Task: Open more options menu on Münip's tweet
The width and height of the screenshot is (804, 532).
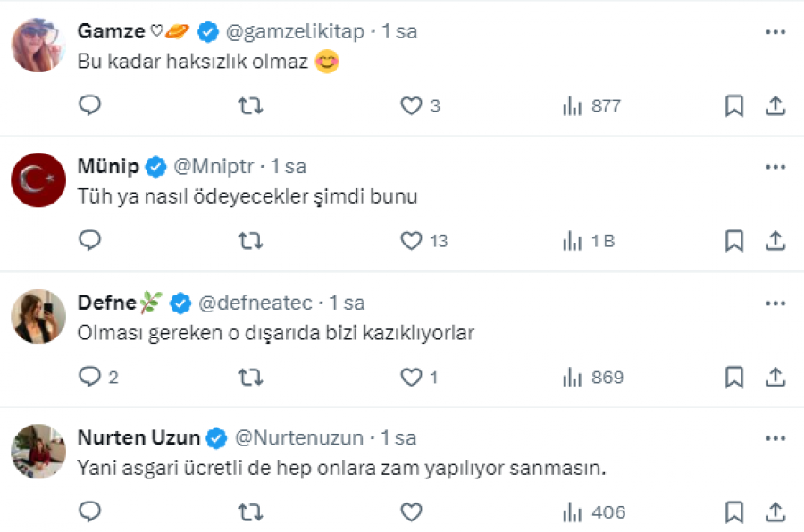Action: 775,167
